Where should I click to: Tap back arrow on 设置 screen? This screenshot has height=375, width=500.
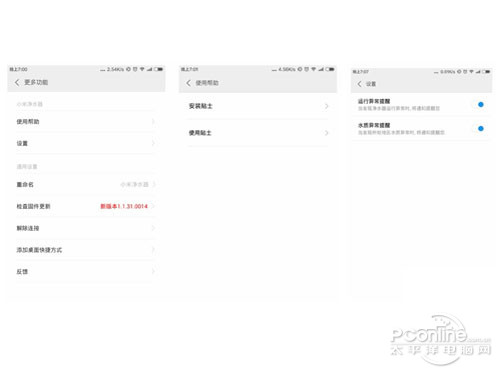(x=359, y=84)
